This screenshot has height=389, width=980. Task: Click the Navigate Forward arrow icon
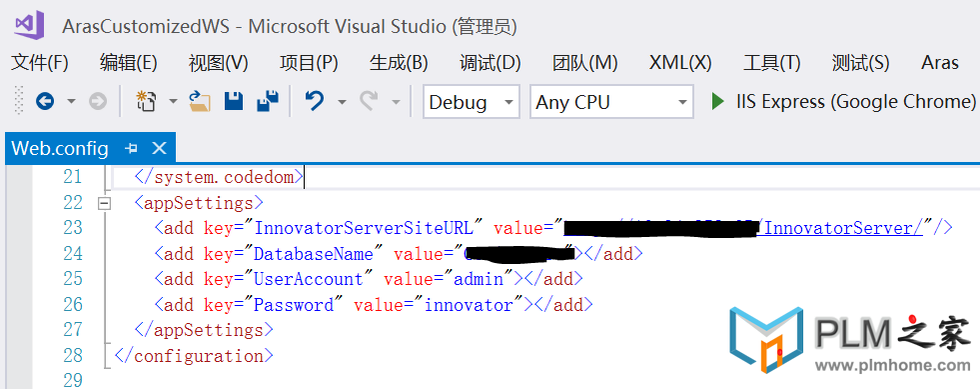tap(98, 101)
